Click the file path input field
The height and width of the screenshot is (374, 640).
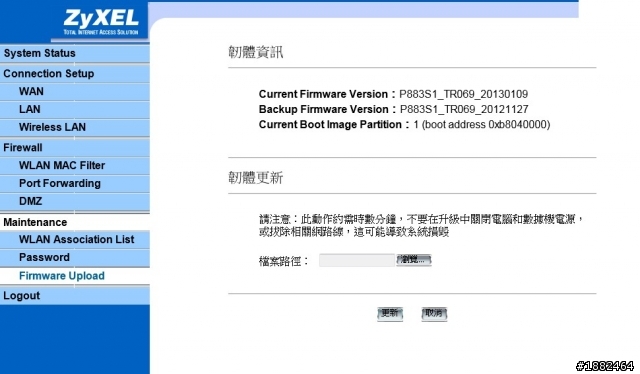(x=357, y=260)
